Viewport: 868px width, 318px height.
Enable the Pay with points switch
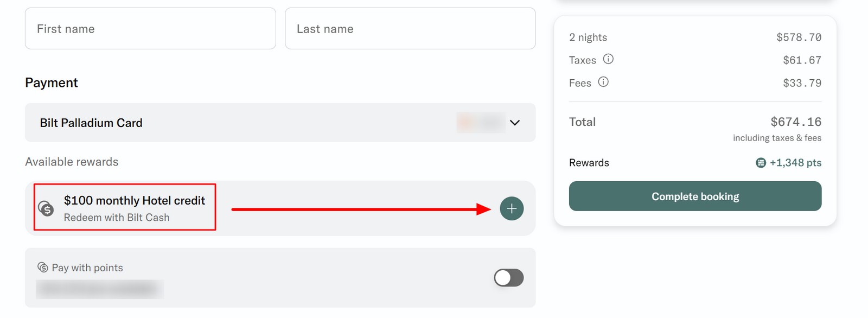[508, 278]
